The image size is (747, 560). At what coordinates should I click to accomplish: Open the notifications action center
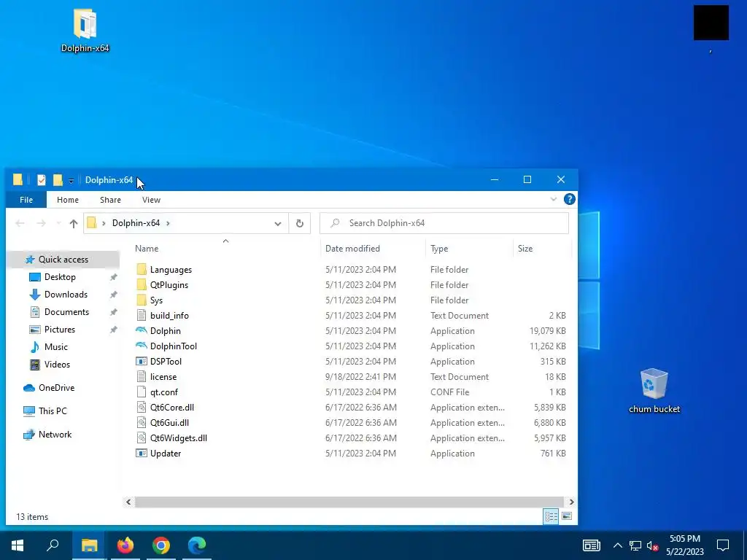pyautogui.click(x=723, y=545)
